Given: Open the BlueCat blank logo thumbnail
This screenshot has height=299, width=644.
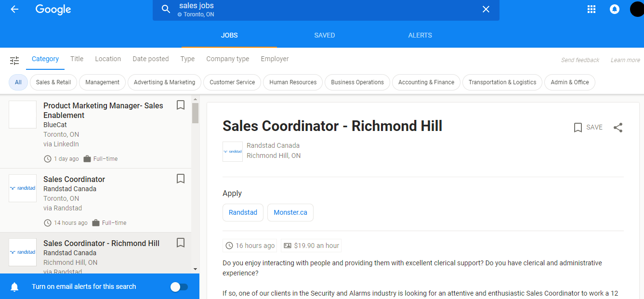Looking at the screenshot, I should pos(23,115).
